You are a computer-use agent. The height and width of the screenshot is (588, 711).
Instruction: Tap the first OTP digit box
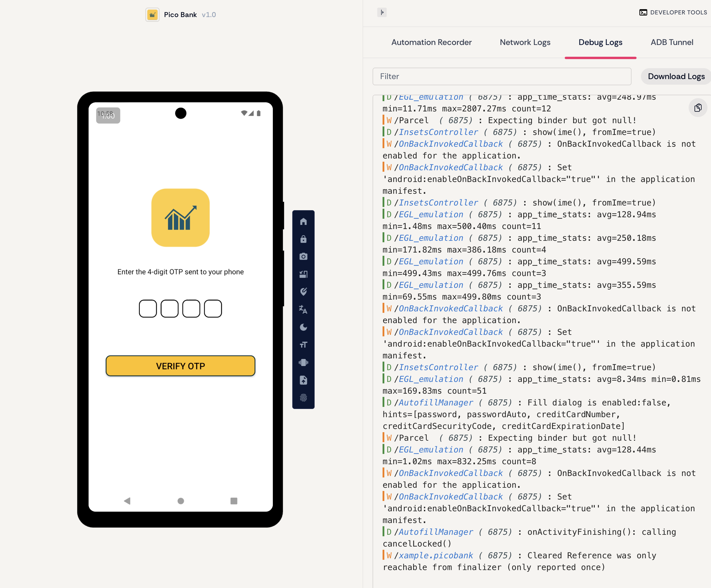[148, 308]
